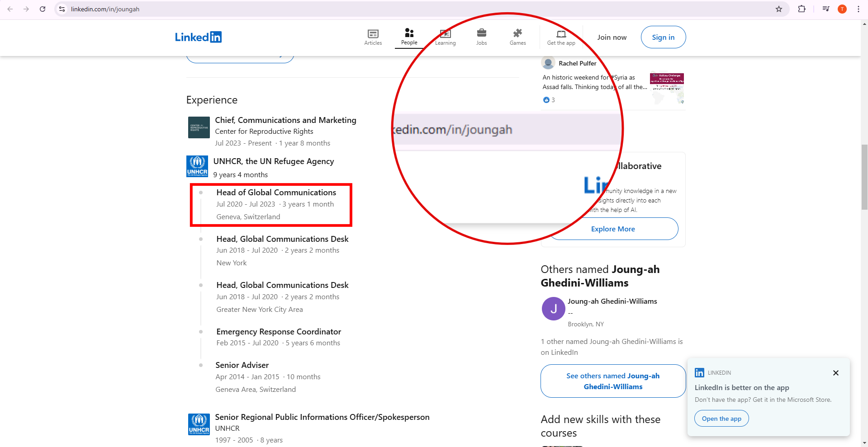Open the purple J avatar profile
The height and width of the screenshot is (447, 868).
(553, 309)
